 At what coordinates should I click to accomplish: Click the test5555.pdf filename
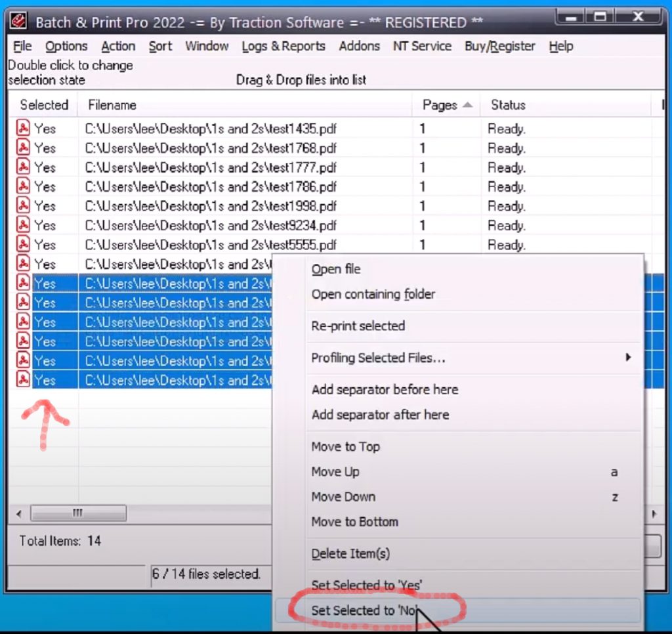pyautogui.click(x=211, y=245)
